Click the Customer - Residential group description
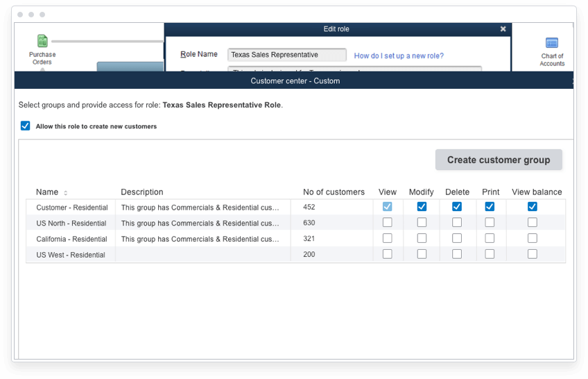Viewport: 588px width, 379px height. tap(200, 208)
